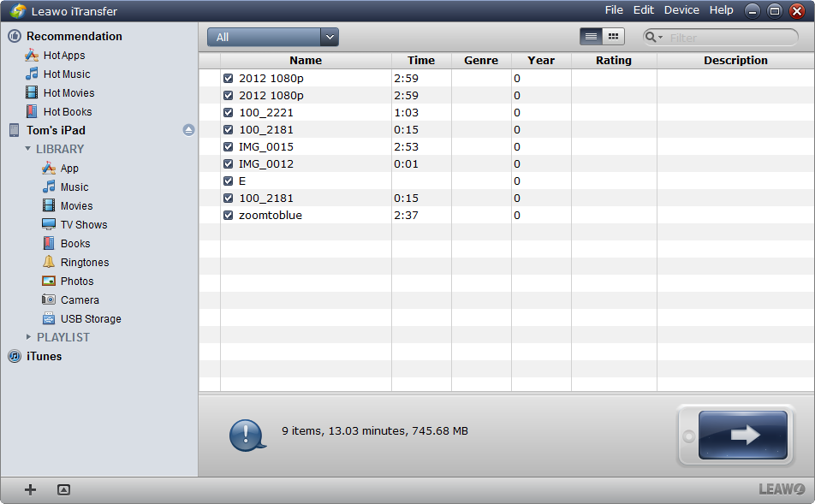The width and height of the screenshot is (815, 504).
Task: Select the iTunes library
Action: (45, 356)
